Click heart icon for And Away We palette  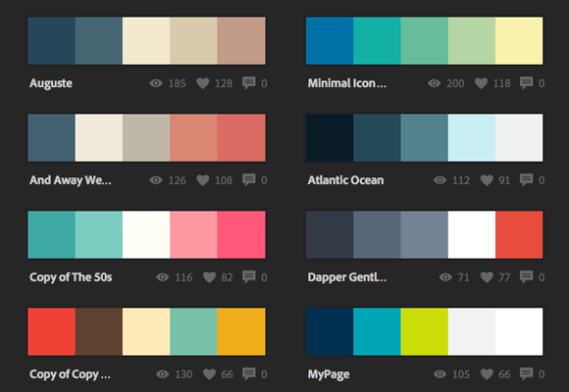pyautogui.click(x=203, y=180)
